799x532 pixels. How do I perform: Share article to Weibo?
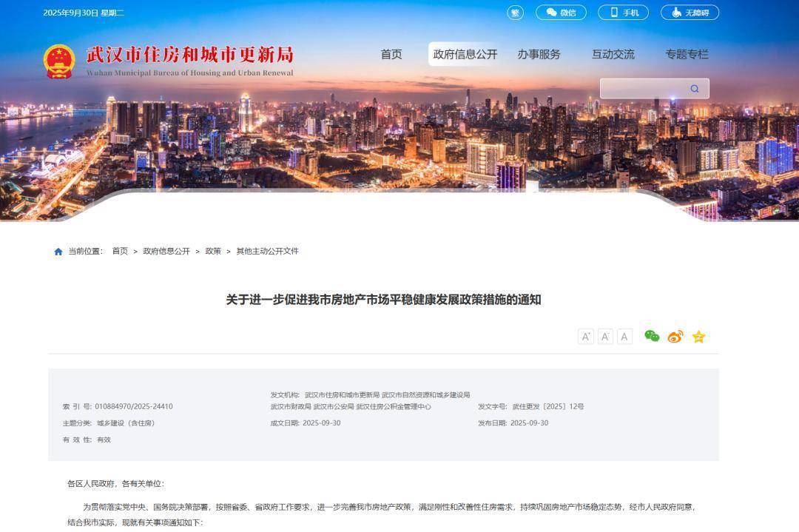click(674, 336)
